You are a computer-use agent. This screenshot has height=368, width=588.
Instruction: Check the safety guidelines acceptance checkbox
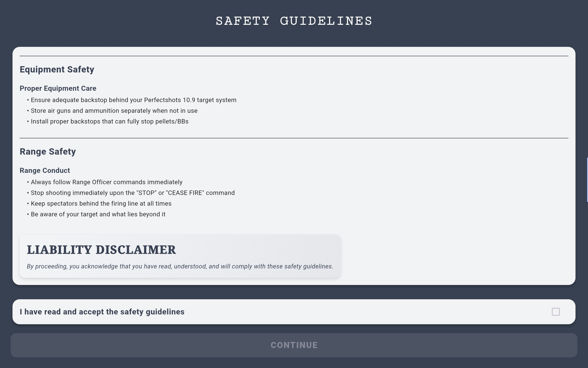point(555,312)
